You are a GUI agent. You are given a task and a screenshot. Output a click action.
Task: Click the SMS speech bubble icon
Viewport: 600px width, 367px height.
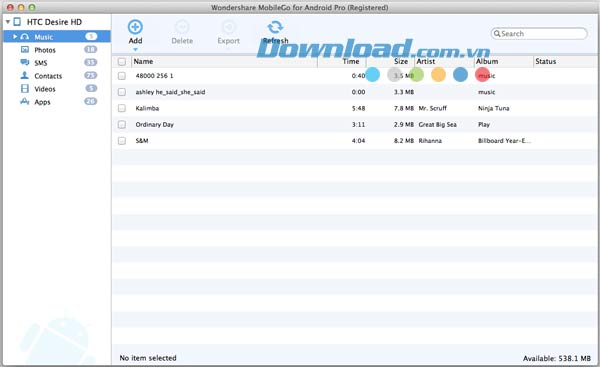click(x=25, y=62)
